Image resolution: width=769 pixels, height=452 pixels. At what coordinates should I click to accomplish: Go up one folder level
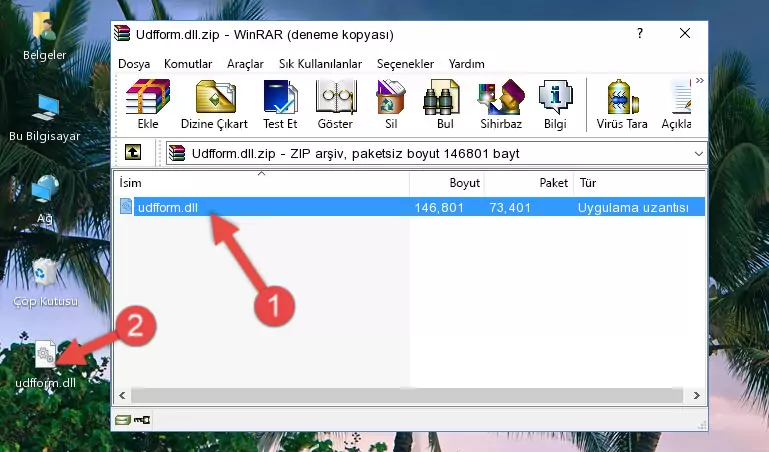point(133,152)
